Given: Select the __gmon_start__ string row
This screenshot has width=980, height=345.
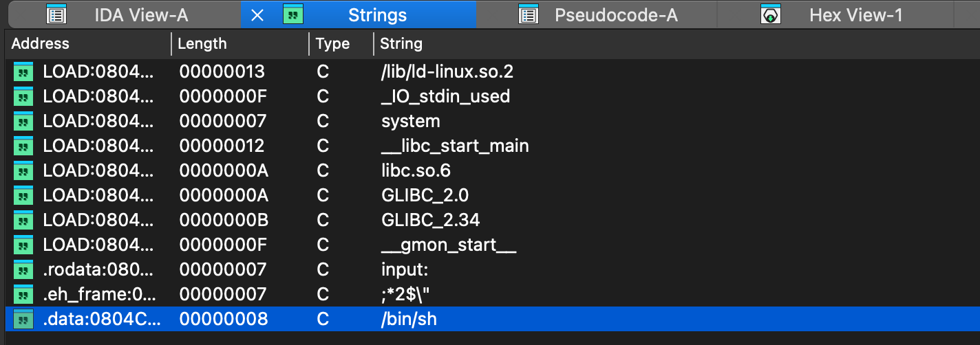Looking at the screenshot, I should (448, 245).
